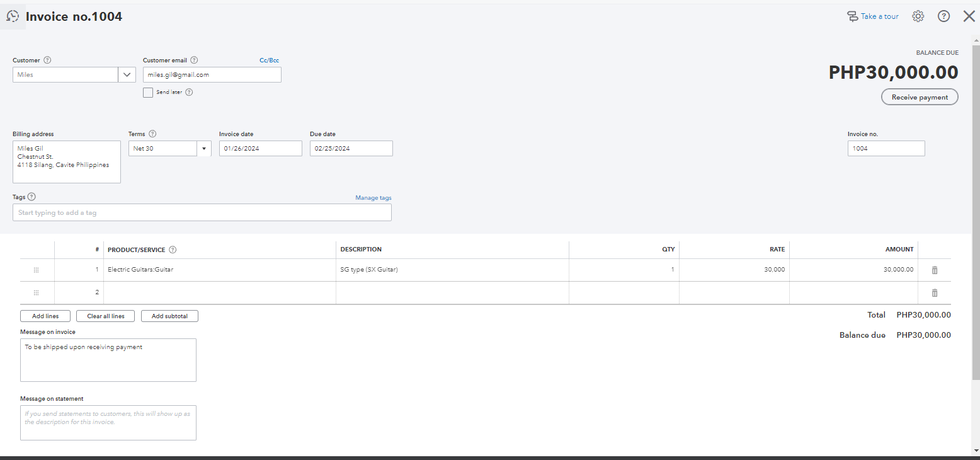Open the Customer dropdown arrow
Screen dimensions: 980x460
point(127,74)
